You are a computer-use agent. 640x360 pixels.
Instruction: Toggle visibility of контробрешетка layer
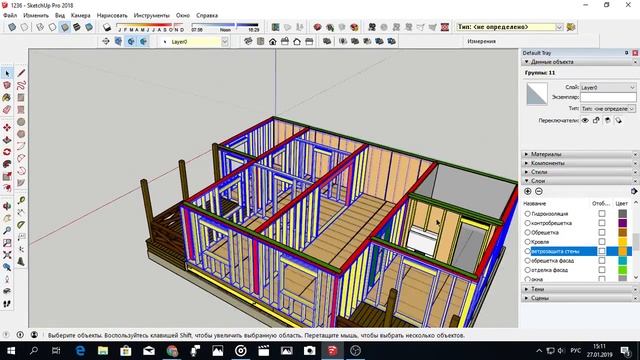(602, 223)
